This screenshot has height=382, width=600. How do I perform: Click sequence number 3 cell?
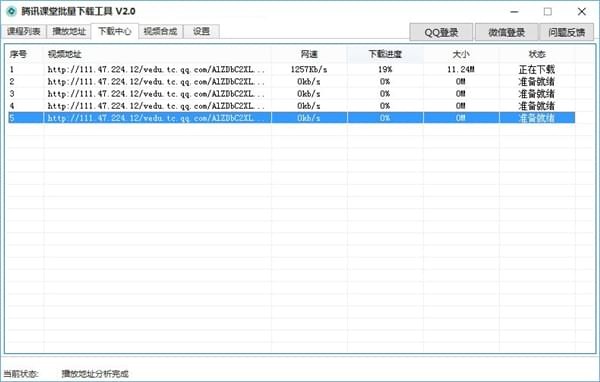coord(12,94)
